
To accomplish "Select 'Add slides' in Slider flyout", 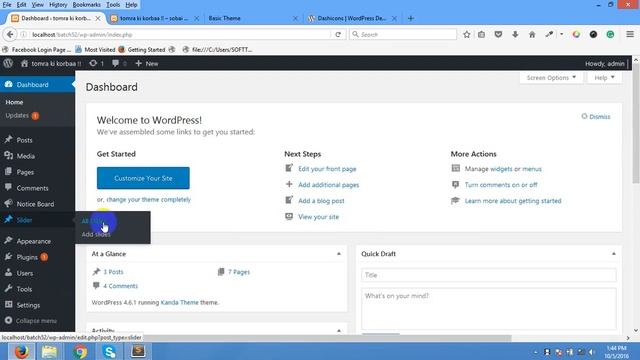I will point(96,234).
